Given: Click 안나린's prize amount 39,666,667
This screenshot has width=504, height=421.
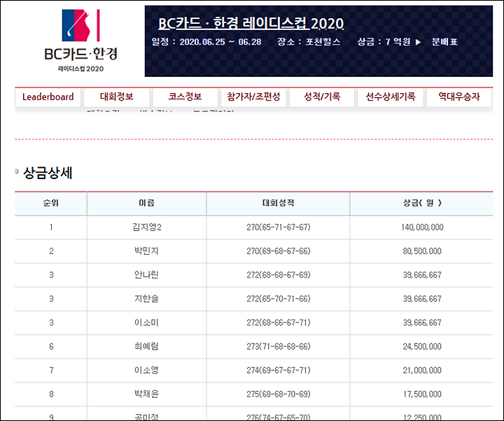Looking at the screenshot, I should click(x=422, y=275).
